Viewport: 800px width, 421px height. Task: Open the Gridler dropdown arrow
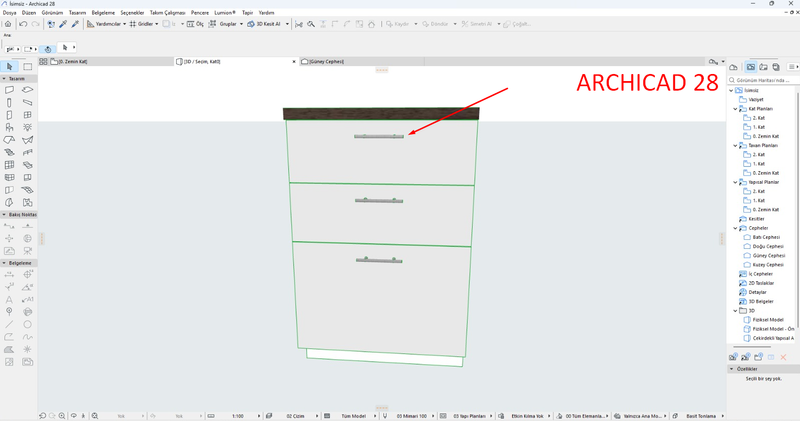click(x=157, y=24)
